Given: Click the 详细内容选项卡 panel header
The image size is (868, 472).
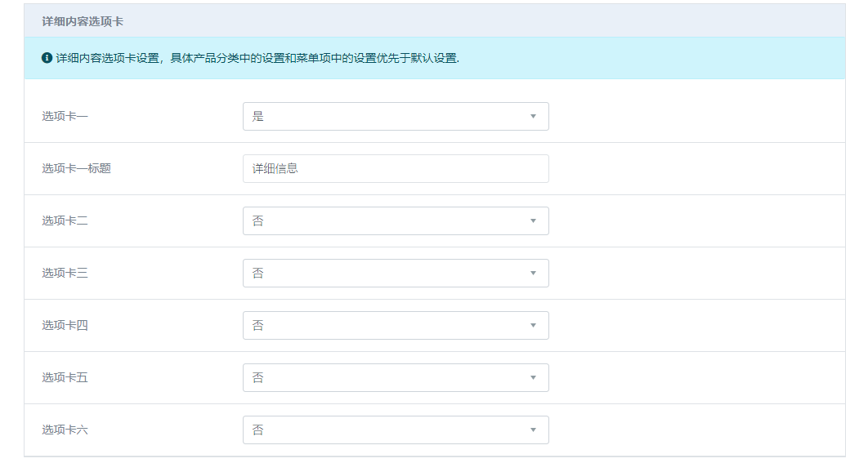Looking at the screenshot, I should point(83,21).
